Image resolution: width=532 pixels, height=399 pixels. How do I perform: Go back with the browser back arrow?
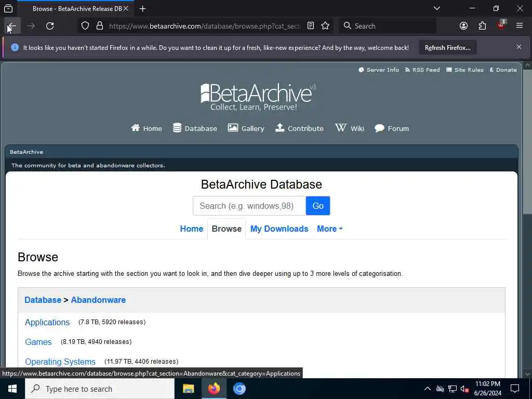12,26
